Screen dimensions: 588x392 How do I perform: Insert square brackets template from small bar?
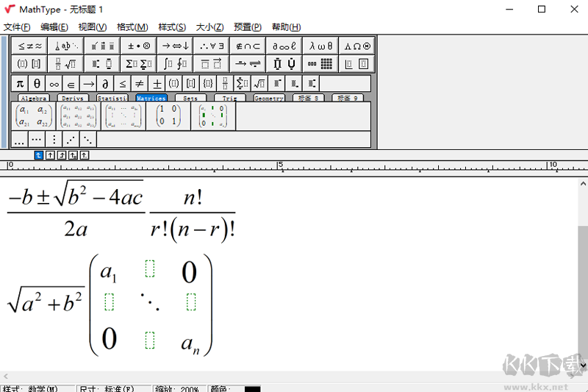click(191, 83)
